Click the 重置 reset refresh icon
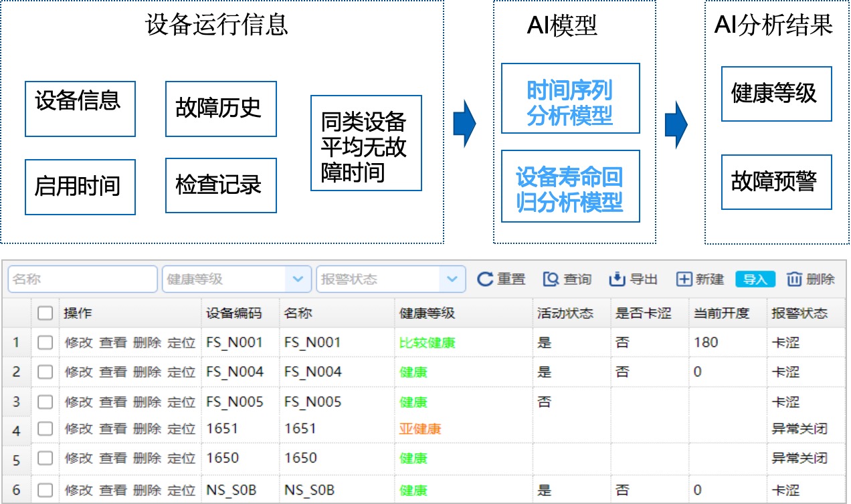This screenshot has width=851, height=504. point(485,279)
